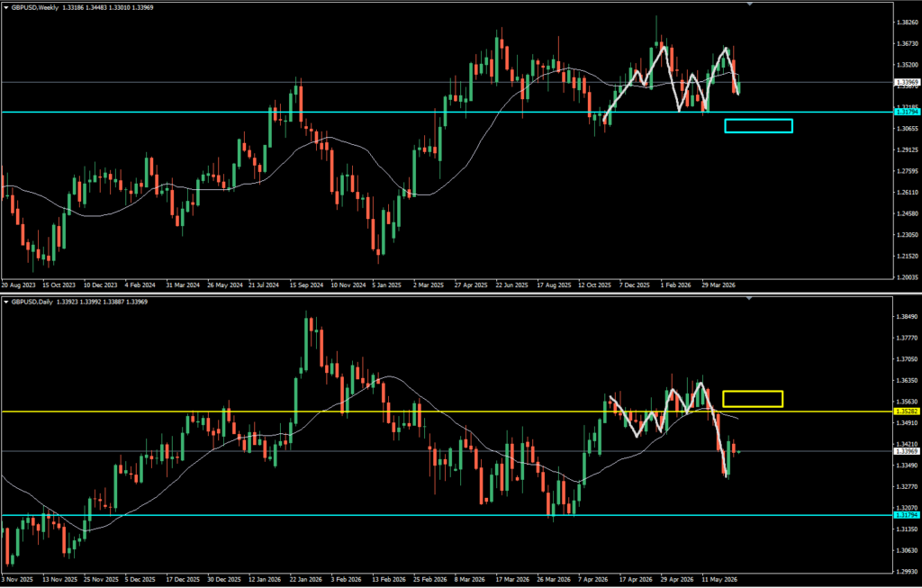Image resolution: width=922 pixels, height=588 pixels.
Task: Click the 15 Sep 2024 date label
Action: coord(306,285)
